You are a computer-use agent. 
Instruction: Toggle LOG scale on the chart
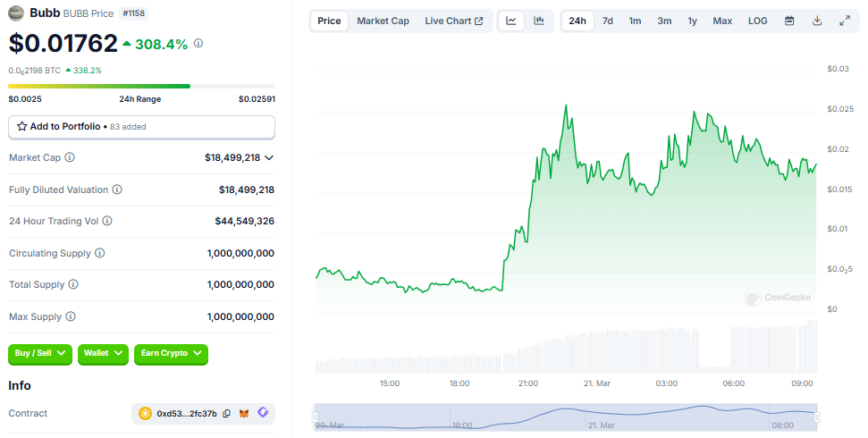(x=758, y=21)
